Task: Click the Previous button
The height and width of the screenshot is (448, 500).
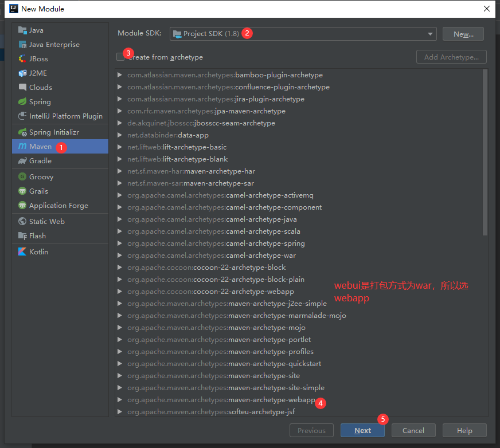Action: point(311,430)
